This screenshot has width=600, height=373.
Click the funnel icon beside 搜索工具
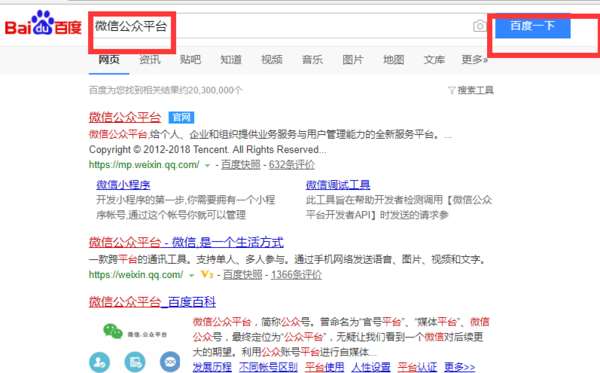click(452, 90)
